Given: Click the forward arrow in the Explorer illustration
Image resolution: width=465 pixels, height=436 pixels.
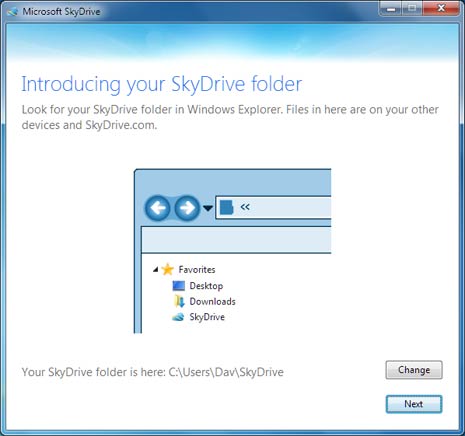Looking at the screenshot, I should point(187,208).
